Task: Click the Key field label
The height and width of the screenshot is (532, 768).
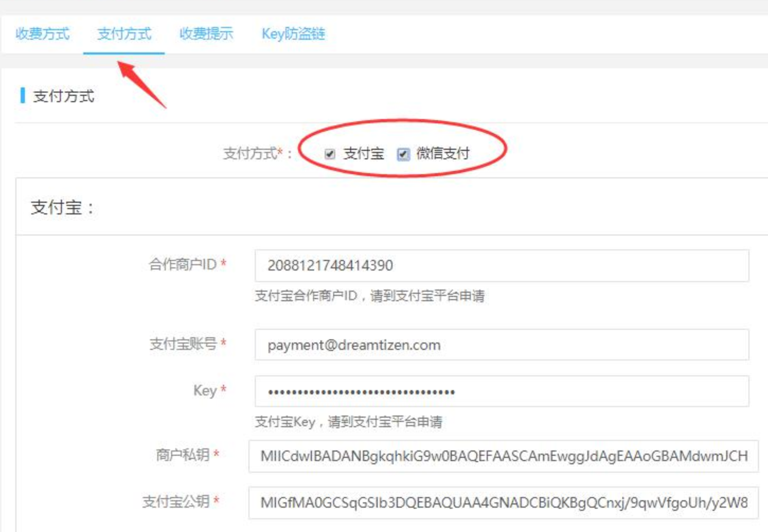Action: [x=205, y=391]
